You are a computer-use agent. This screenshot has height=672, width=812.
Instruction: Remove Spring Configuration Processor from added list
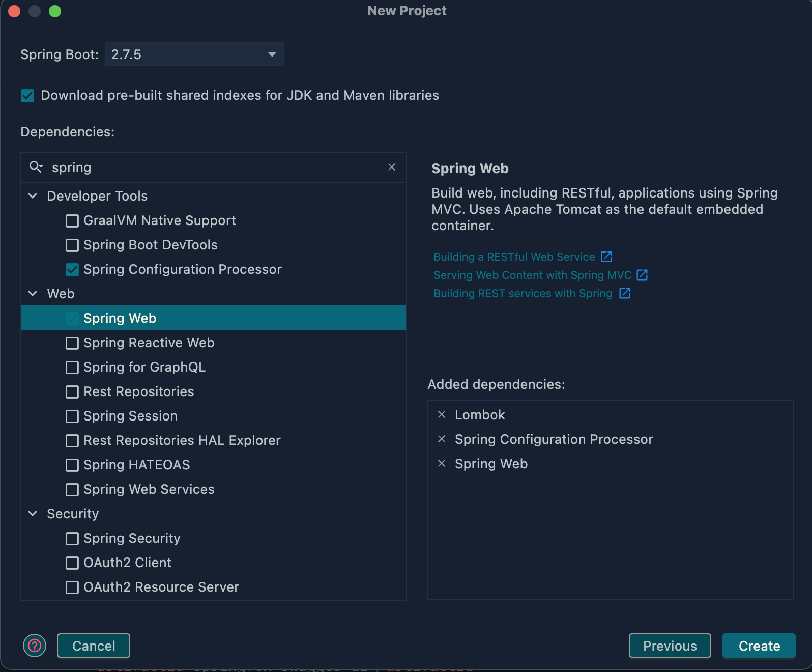tap(442, 439)
